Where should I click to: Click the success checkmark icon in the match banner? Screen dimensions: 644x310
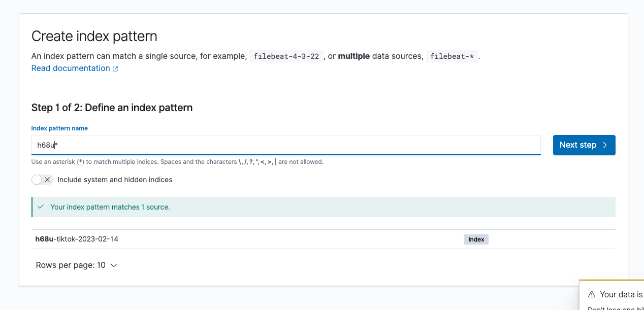tap(41, 207)
